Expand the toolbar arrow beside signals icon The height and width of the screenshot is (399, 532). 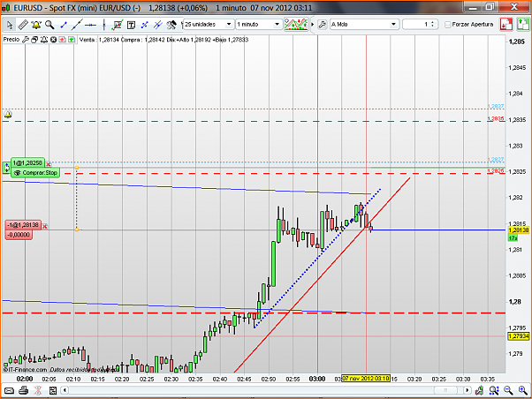click(313, 25)
